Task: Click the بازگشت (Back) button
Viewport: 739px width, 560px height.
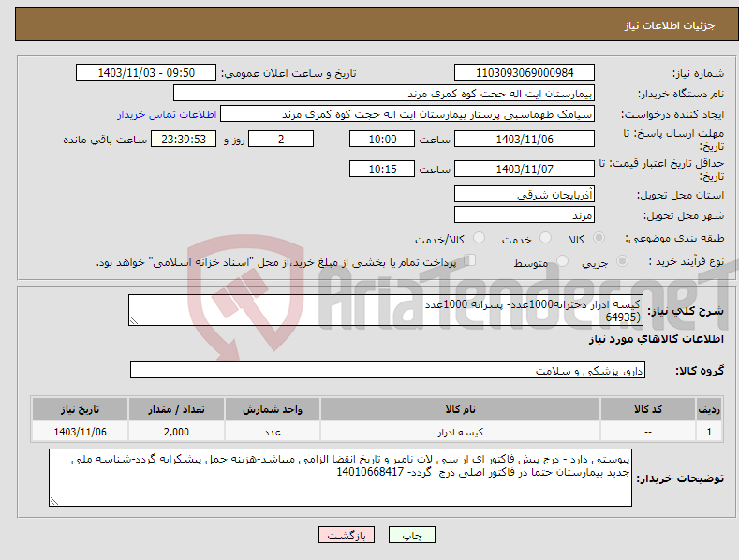Action: pyautogui.click(x=347, y=535)
